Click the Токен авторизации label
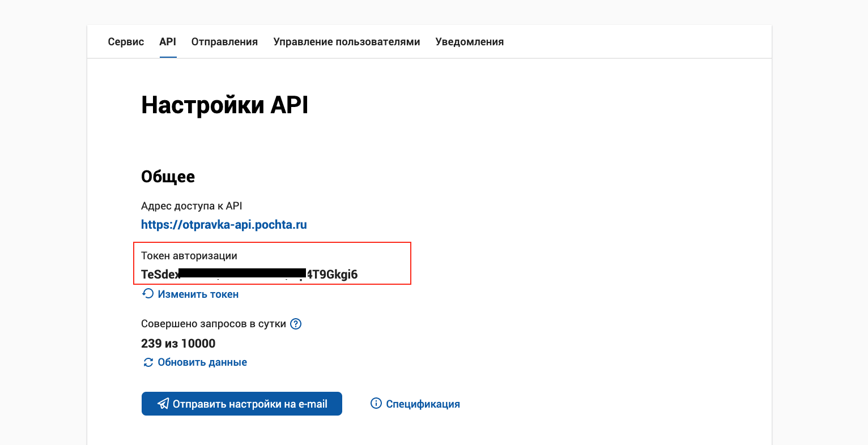868x445 pixels. click(x=189, y=256)
